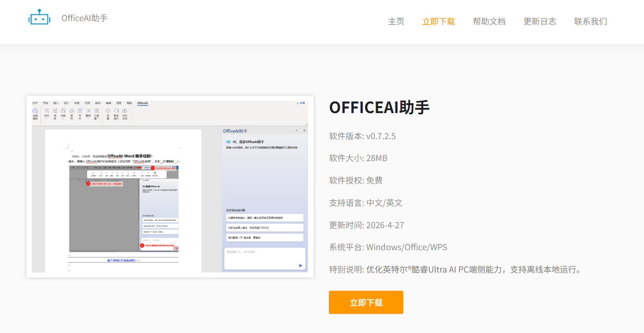
Task: Click the 系统平台: Windows/Office/WPS line
Action: click(388, 247)
